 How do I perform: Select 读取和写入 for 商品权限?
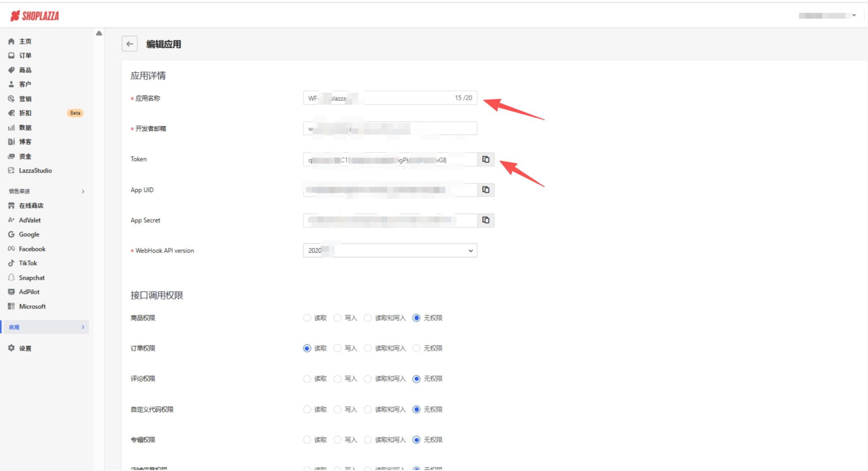[368, 318]
